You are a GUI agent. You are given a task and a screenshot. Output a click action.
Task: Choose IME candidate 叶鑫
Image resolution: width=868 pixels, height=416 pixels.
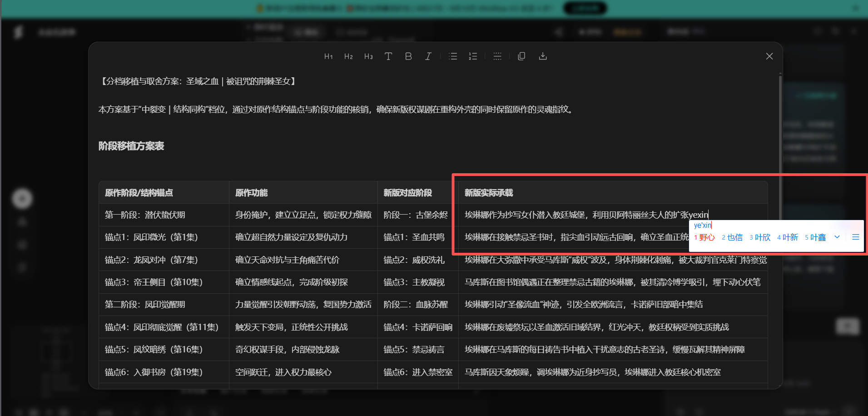coord(815,237)
